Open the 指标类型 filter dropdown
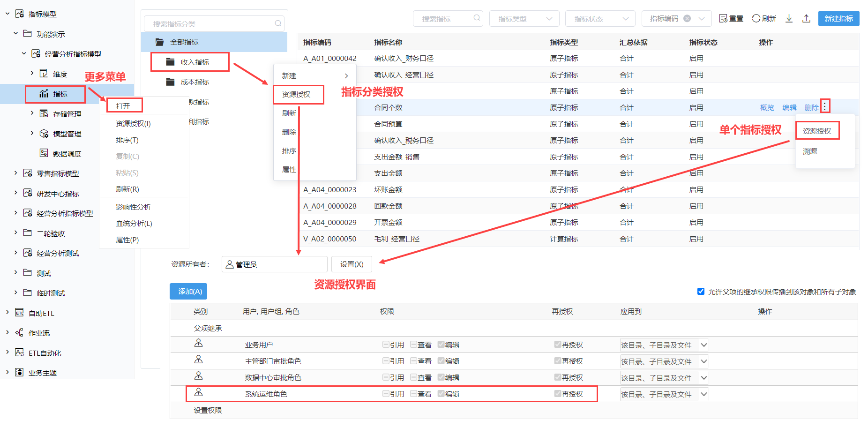Image resolution: width=868 pixels, height=435 pixels. click(x=524, y=18)
